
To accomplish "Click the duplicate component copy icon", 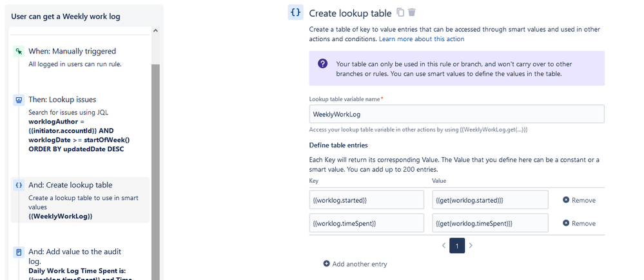I will 400,13.
